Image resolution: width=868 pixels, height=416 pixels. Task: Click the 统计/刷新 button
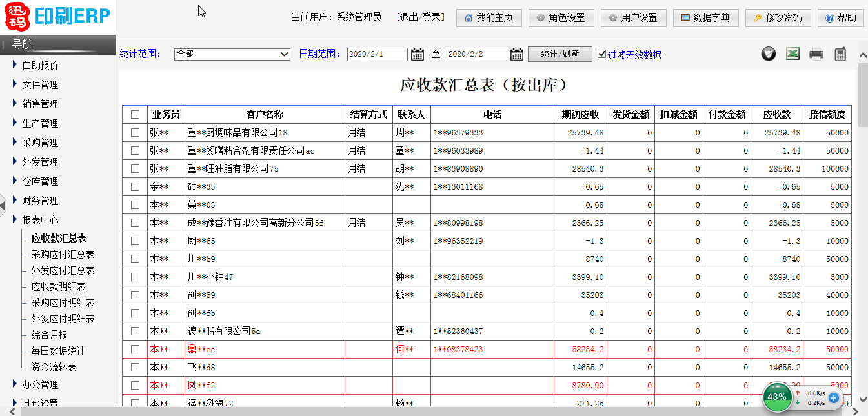click(x=560, y=54)
